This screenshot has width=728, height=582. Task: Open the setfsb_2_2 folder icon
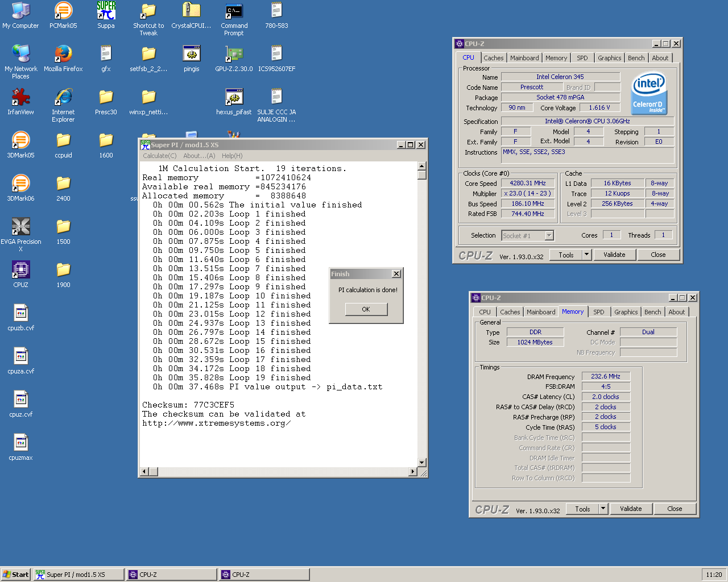pyautogui.click(x=148, y=58)
